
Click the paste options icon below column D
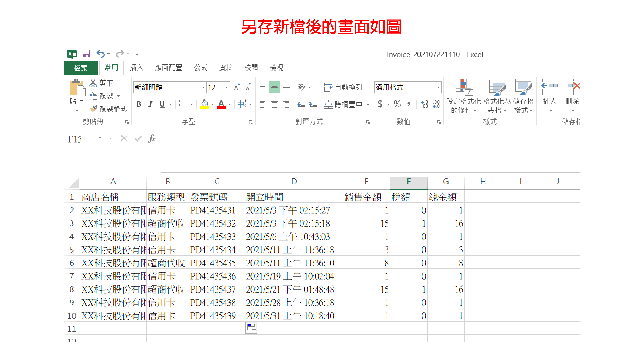click(x=251, y=328)
